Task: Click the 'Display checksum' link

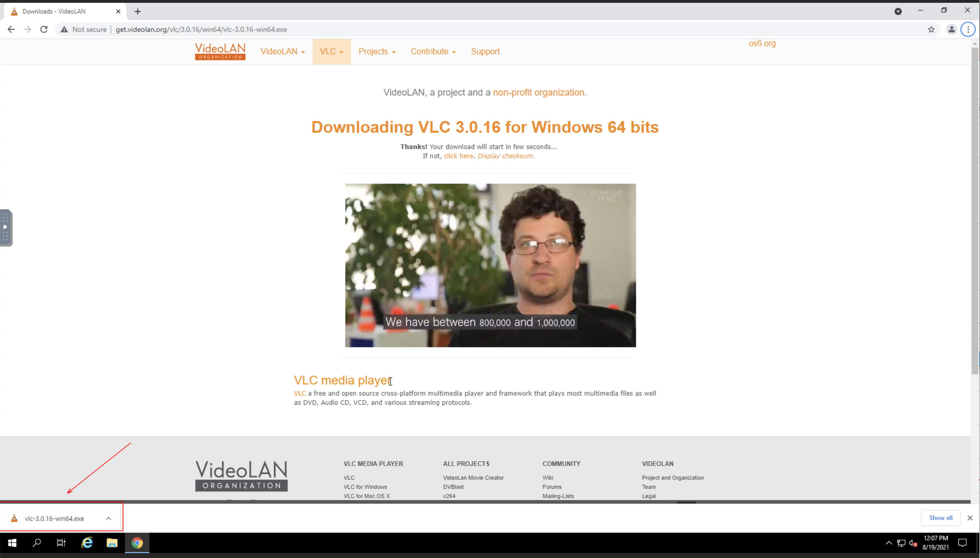Action: (x=505, y=155)
